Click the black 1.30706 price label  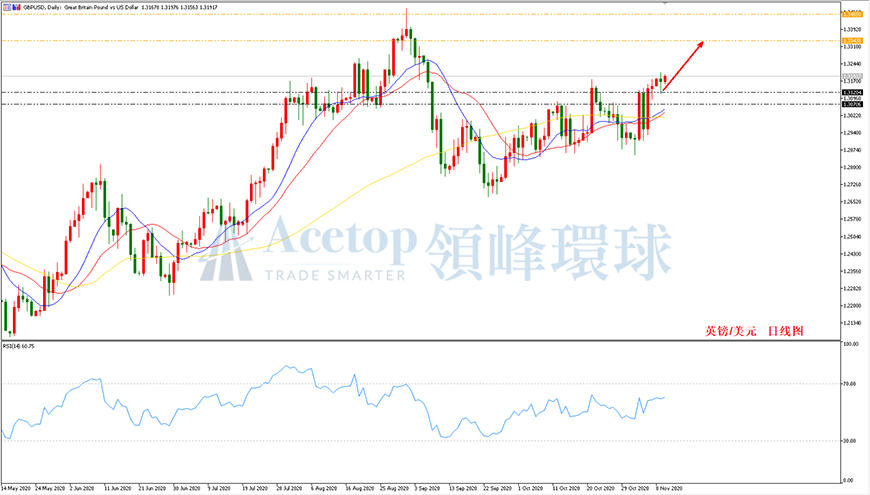[x=852, y=104]
